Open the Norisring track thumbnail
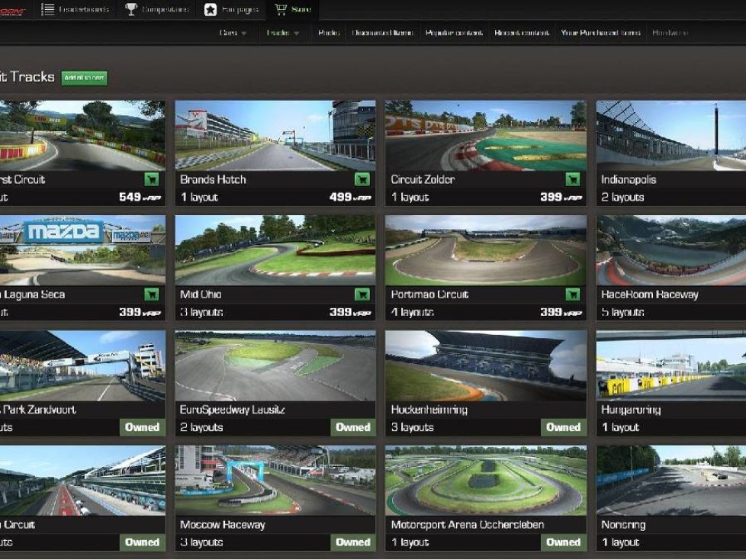 point(670,481)
